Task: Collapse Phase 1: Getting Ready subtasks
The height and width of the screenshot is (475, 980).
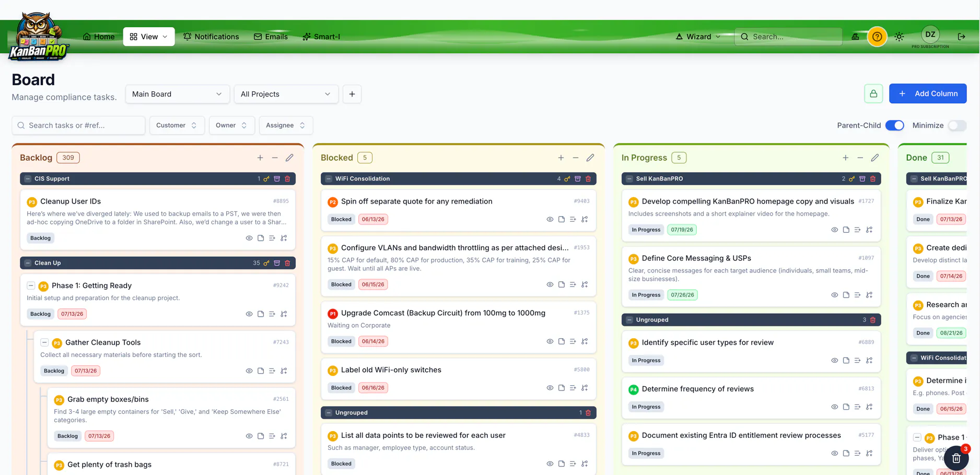Action: click(x=31, y=286)
